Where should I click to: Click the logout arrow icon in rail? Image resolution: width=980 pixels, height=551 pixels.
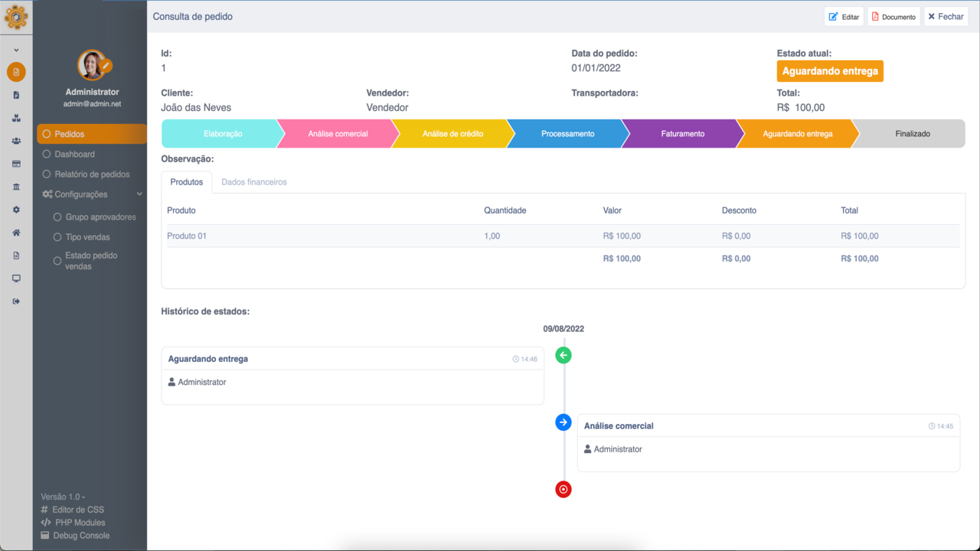pyautogui.click(x=16, y=302)
